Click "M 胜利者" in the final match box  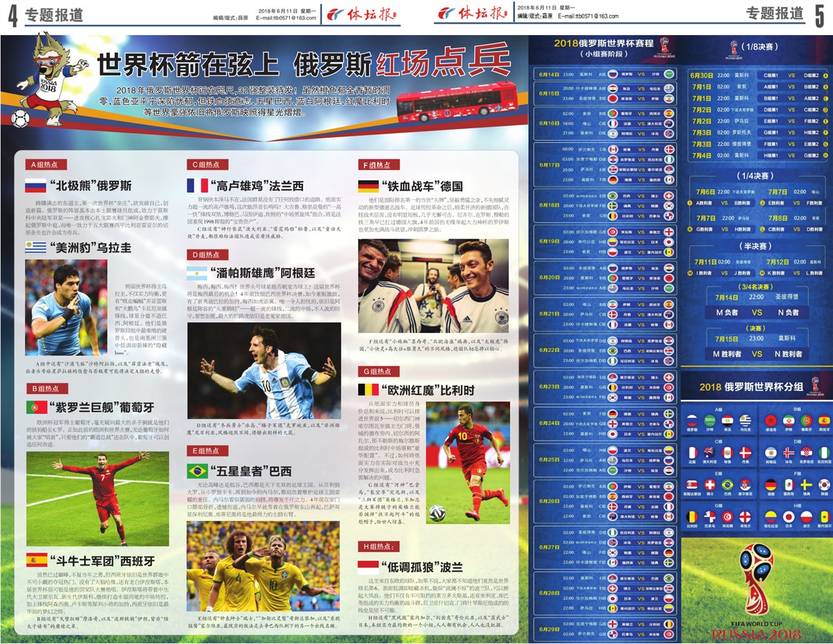pos(728,353)
